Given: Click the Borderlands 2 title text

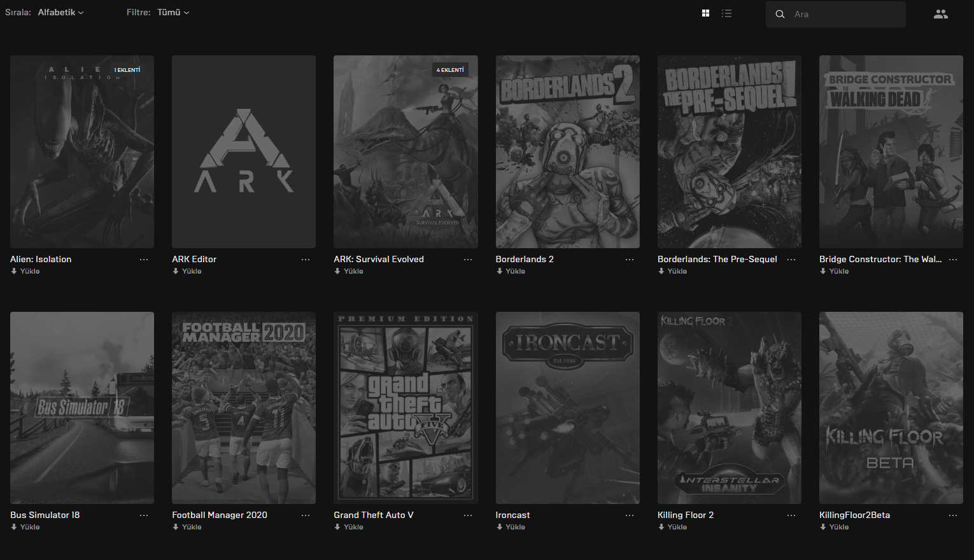Looking at the screenshot, I should click(525, 259).
